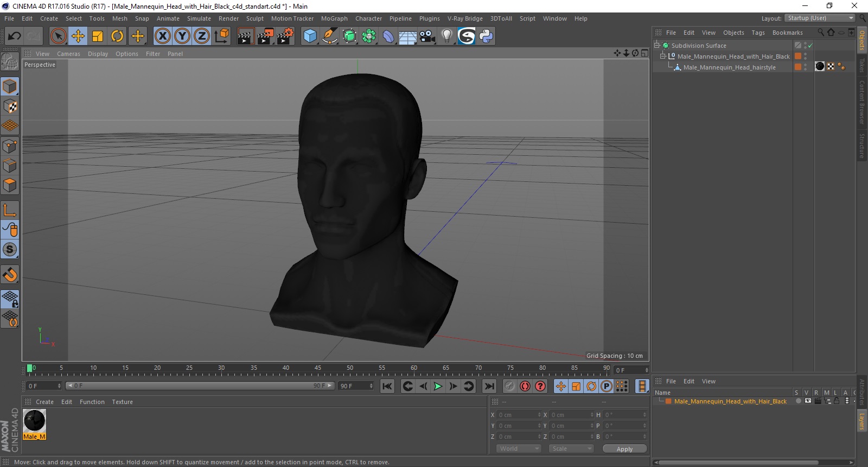Adjust the 90 F end frame stepper
Image resolution: width=868 pixels, height=467 pixels.
[x=371, y=386]
